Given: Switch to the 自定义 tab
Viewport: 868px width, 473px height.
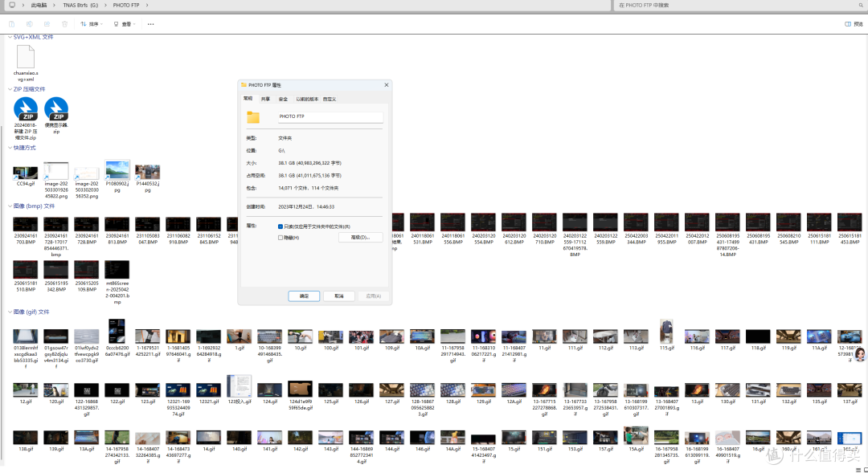Looking at the screenshot, I should (x=330, y=99).
